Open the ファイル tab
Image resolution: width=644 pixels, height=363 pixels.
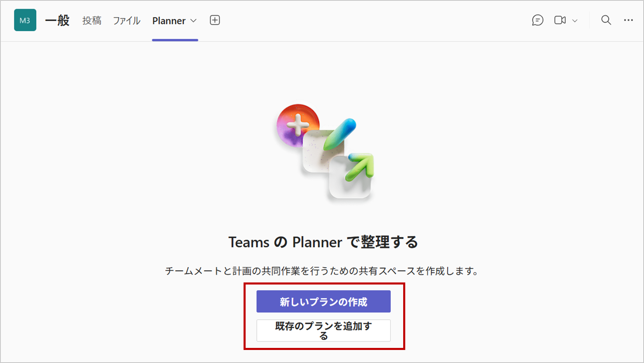pos(126,21)
